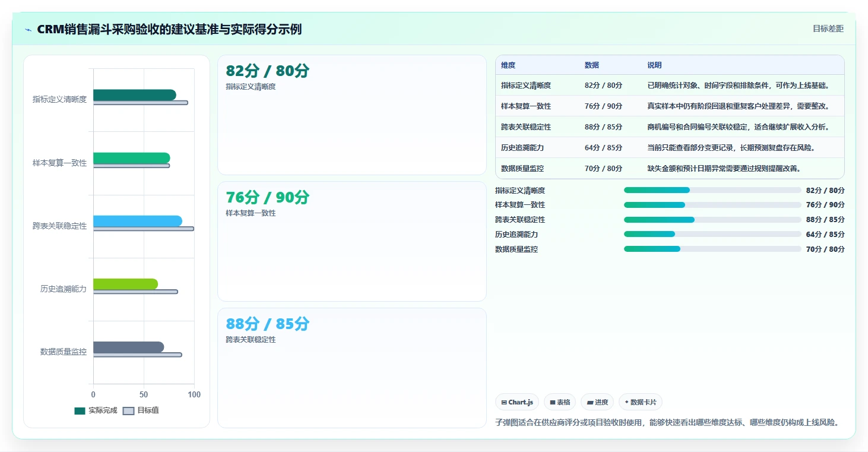Screen dimensions: 868x452
Task: Click the footer note starting 子弹图适合
Action: tap(668, 423)
